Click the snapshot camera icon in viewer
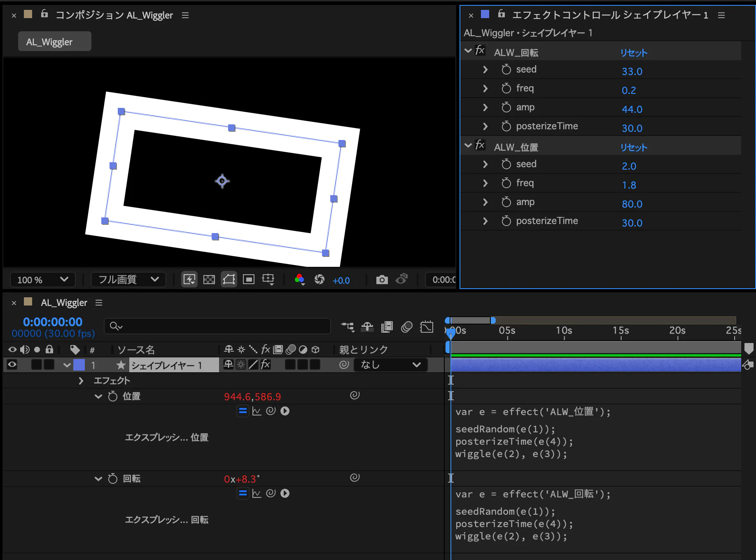Viewport: 756px width, 560px height. [382, 280]
